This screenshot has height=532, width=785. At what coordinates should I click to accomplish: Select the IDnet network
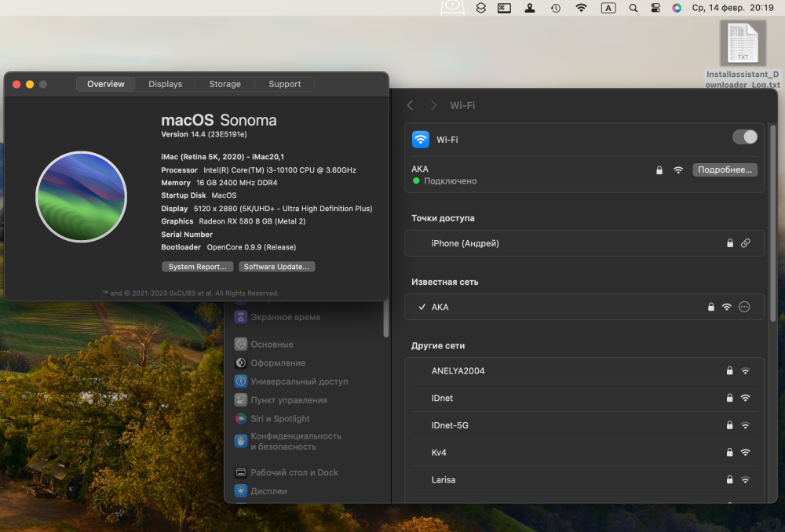tap(584, 398)
